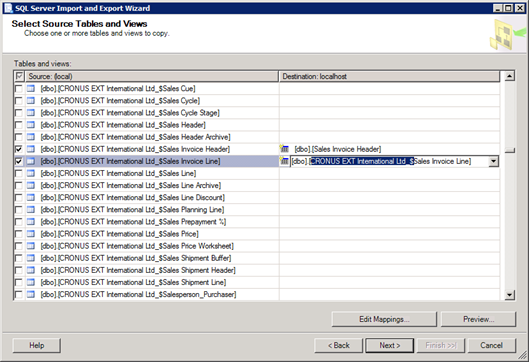Screen dimensions: 529x362
Task: Click the Preview button
Action: click(478, 319)
